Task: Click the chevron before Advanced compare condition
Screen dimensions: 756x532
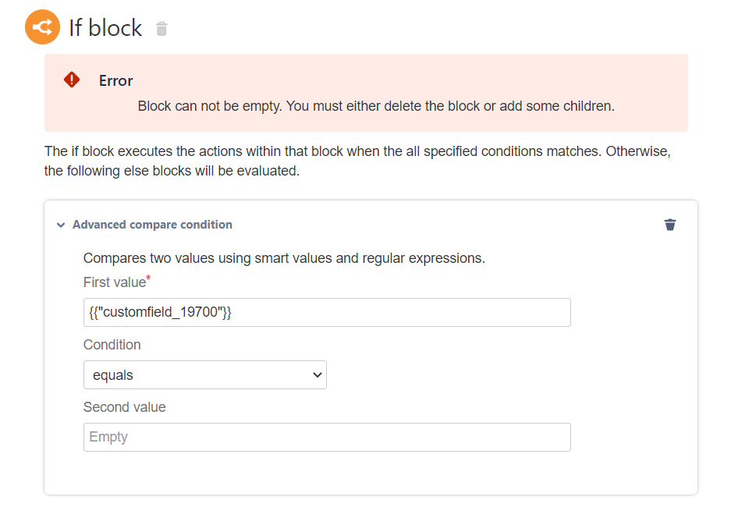Action: tap(61, 225)
